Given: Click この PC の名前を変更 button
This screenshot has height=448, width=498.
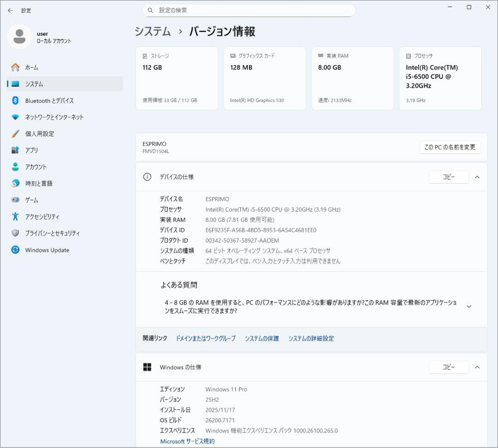Looking at the screenshot, I should point(450,147).
